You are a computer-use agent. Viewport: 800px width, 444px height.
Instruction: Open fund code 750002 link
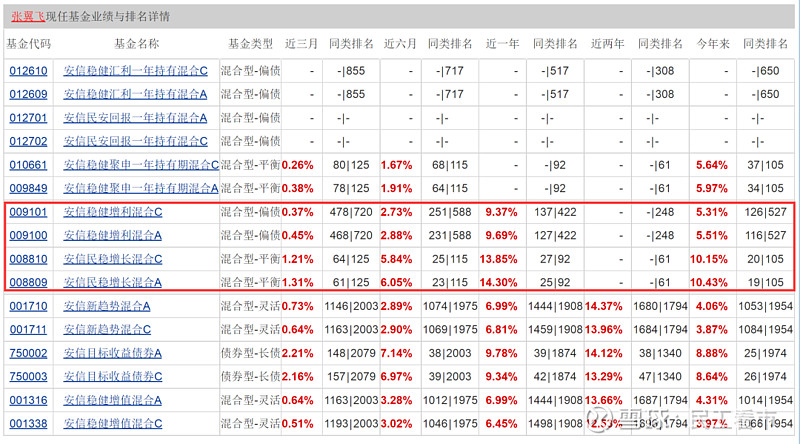tap(28, 353)
